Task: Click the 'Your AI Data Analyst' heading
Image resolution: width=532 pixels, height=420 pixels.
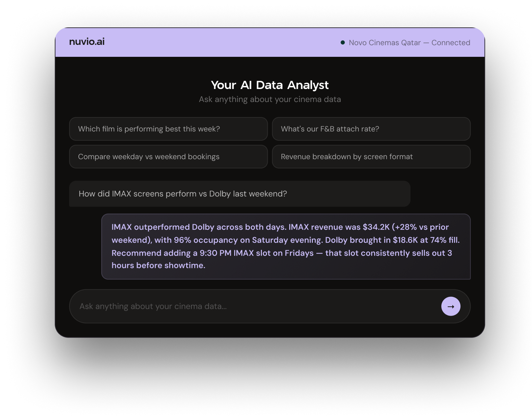Action: point(270,85)
